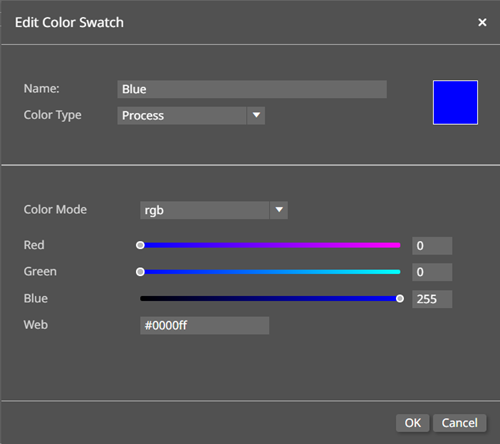Close the Edit Color Swatch dialog
The height and width of the screenshot is (444, 500).
click(482, 22)
